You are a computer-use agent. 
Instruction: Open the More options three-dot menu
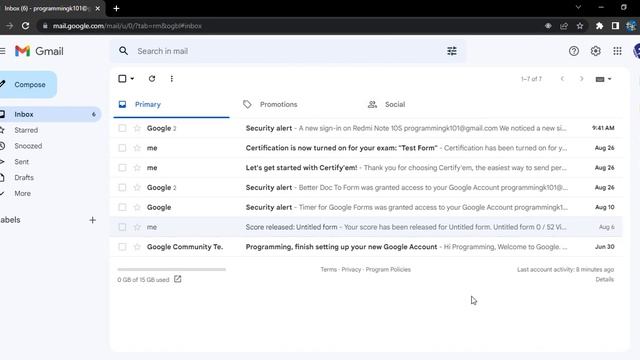pyautogui.click(x=171, y=79)
